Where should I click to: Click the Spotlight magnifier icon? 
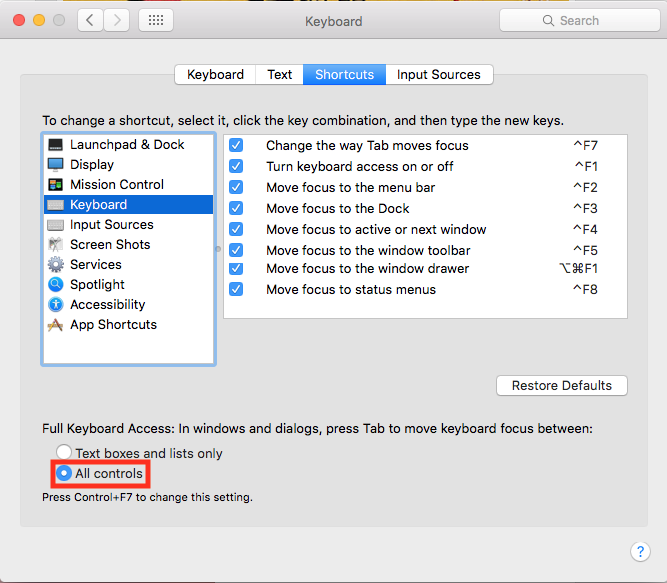pos(55,284)
